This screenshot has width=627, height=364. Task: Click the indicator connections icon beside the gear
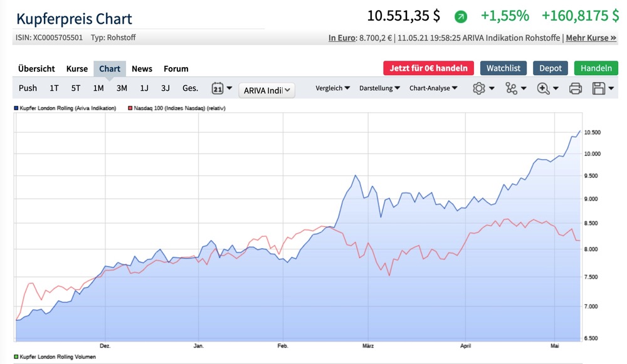tap(510, 88)
